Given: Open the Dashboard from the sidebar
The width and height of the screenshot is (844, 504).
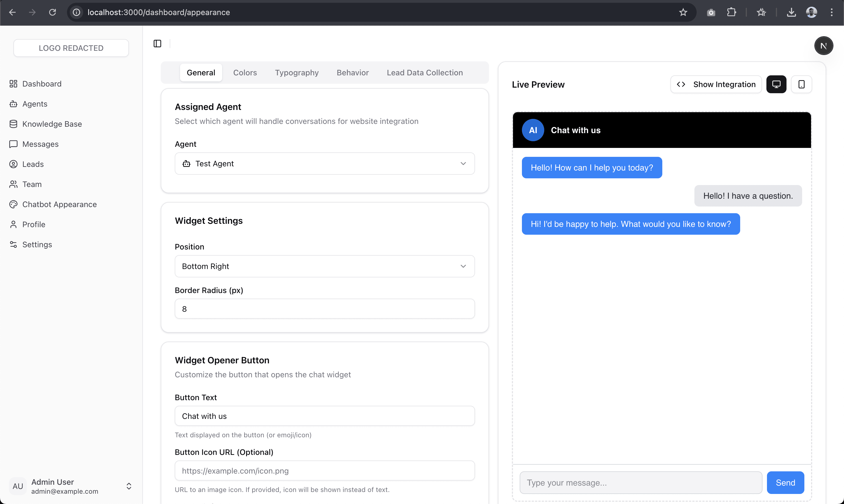Looking at the screenshot, I should click(x=41, y=83).
